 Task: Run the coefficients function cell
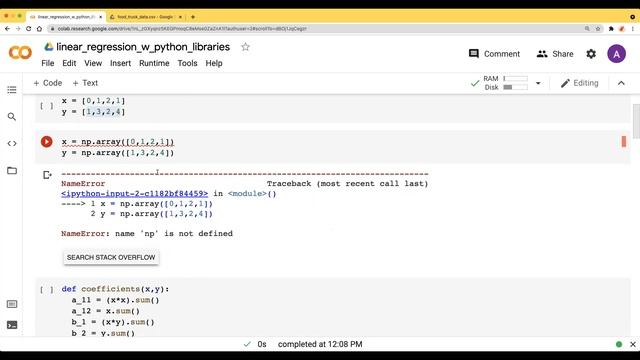tap(47, 289)
